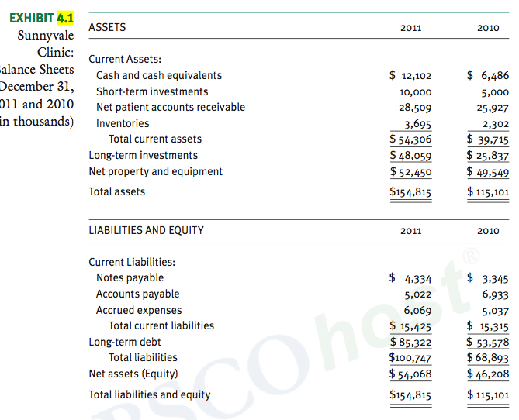Click net assets value $46,208
Screen dimensions: 519x420
pyautogui.click(x=488, y=374)
